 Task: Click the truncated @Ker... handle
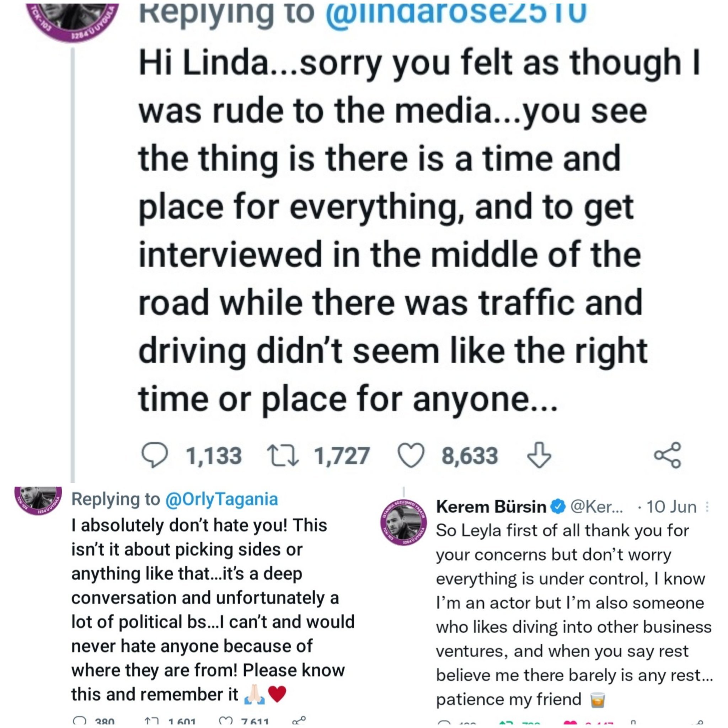coord(596,507)
